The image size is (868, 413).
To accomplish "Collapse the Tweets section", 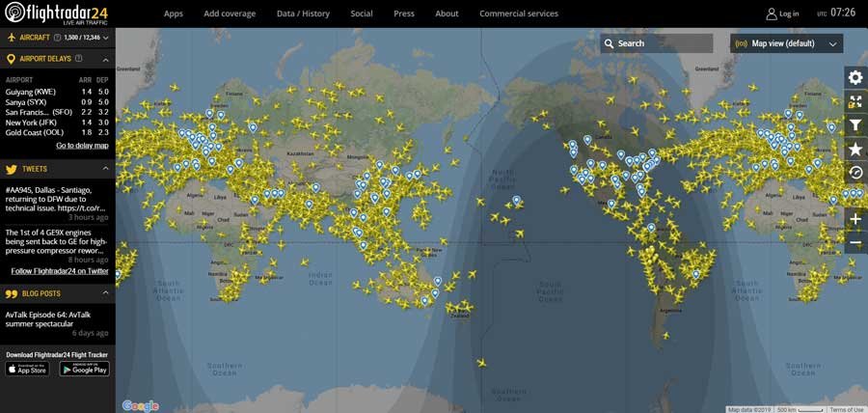I will (106, 168).
